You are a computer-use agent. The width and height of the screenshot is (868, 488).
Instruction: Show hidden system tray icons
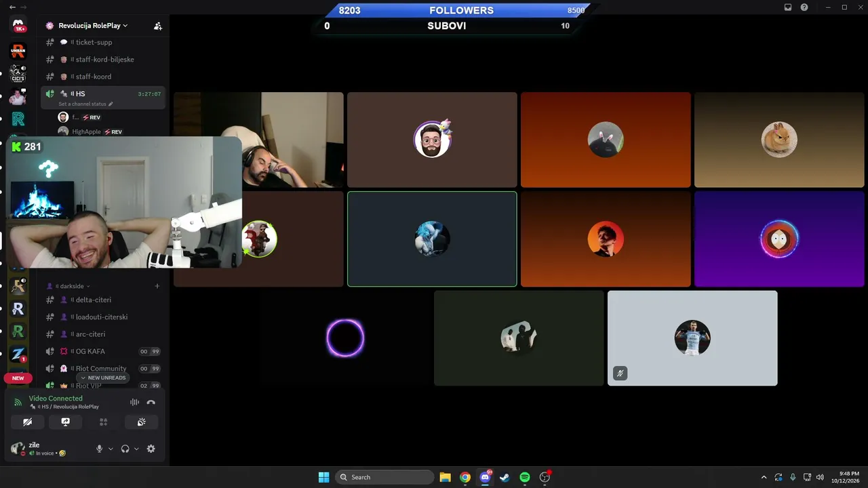(x=764, y=477)
